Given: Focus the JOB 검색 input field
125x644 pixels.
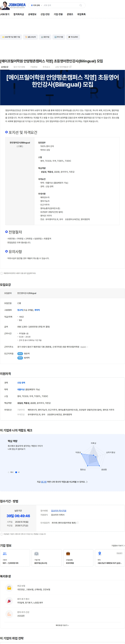Looking at the screenshot, I should pos(61,5).
